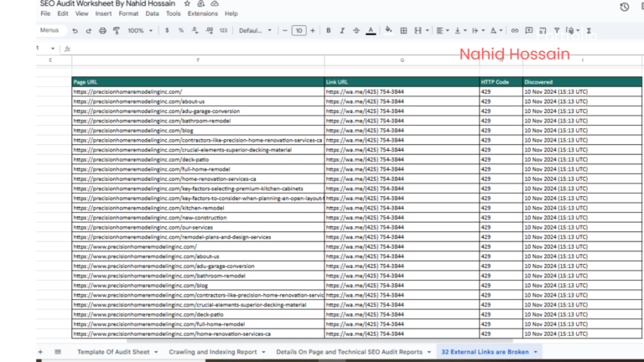Decrease decimal places
The image size is (644, 362).
[x=195, y=30]
